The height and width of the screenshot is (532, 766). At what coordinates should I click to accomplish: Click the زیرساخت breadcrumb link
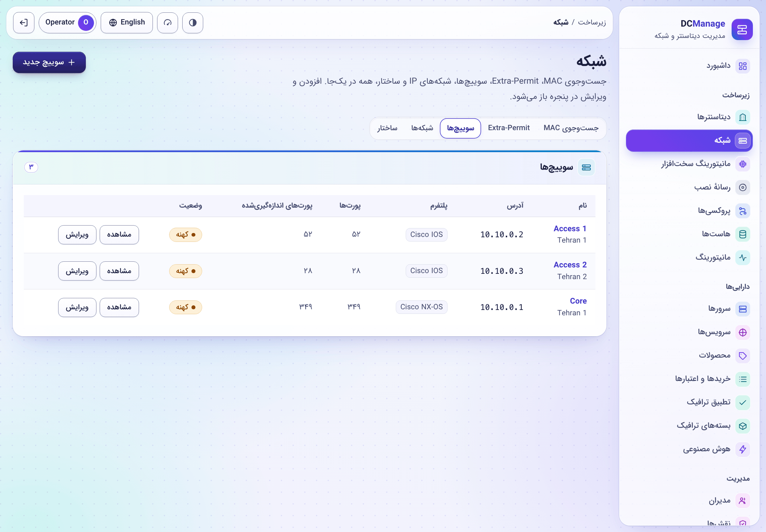tap(592, 22)
